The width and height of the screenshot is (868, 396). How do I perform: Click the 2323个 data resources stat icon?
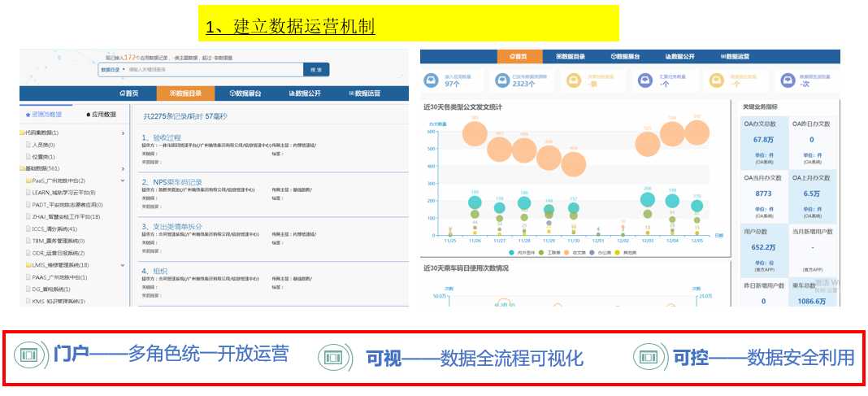point(501,81)
